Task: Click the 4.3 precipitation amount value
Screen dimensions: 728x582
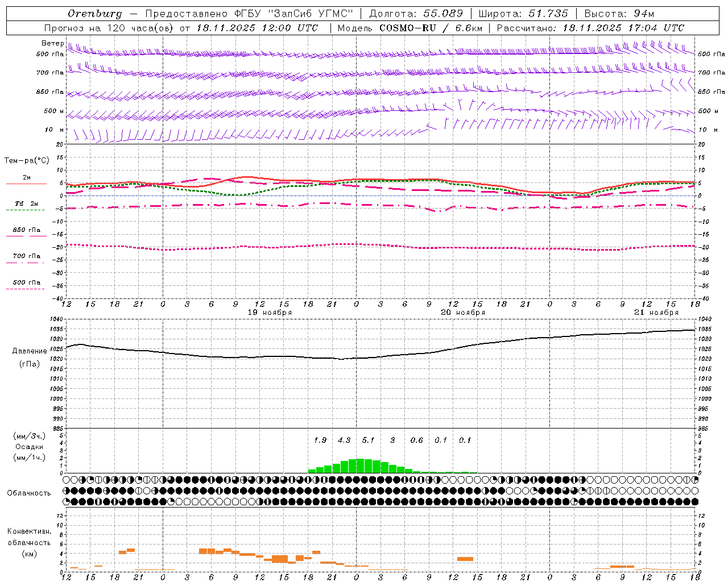Action: (344, 440)
